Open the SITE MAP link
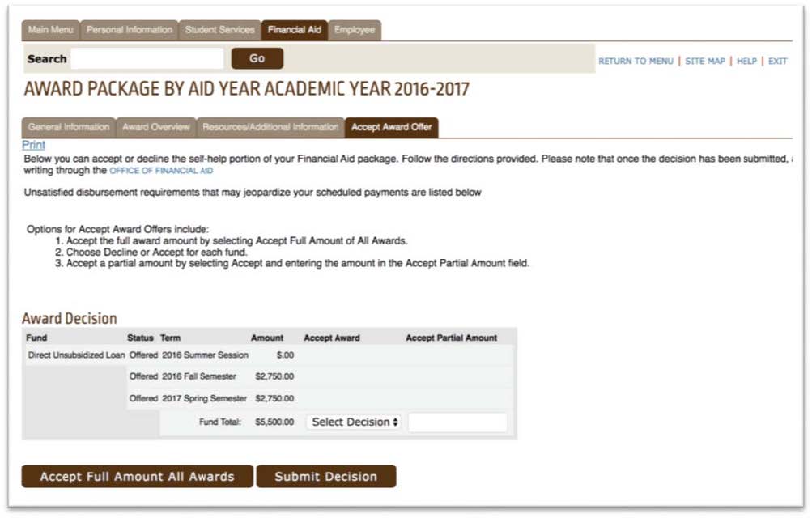Image resolution: width=812 pixels, height=518 pixels. 704,62
